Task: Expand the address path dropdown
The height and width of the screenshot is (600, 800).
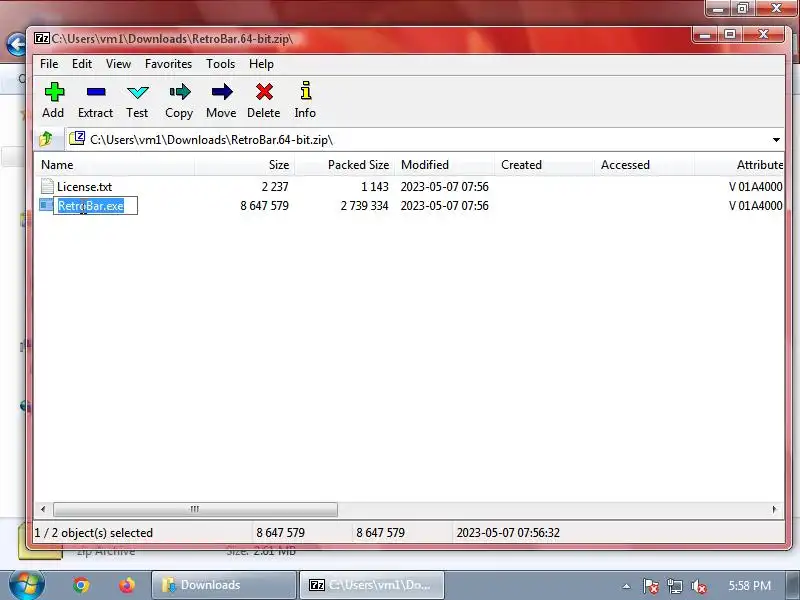Action: point(776,140)
